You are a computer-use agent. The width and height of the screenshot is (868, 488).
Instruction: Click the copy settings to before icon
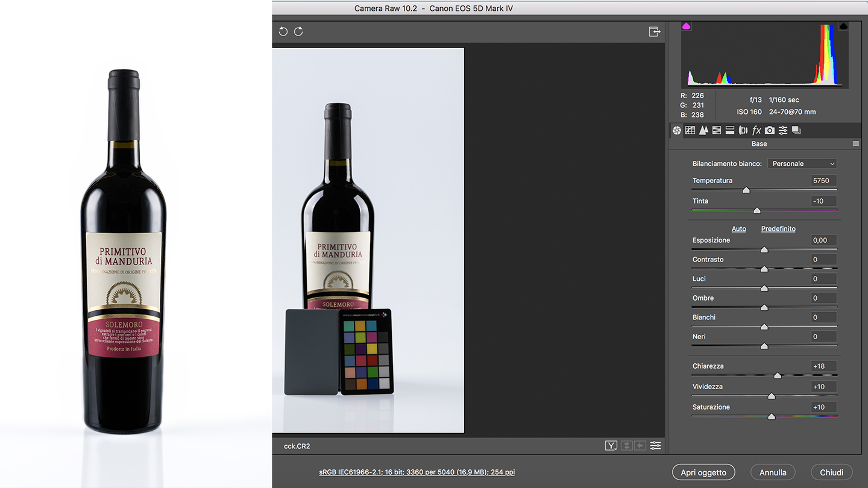click(640, 446)
